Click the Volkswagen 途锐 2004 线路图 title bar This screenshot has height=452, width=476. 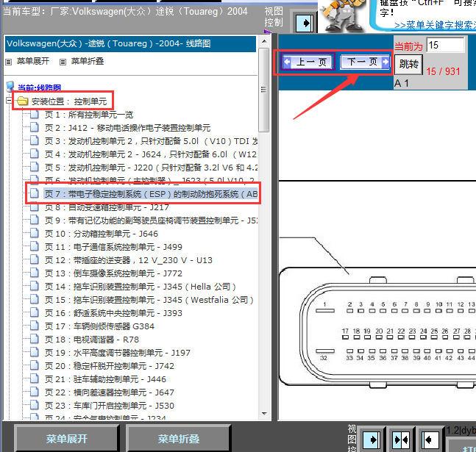(130, 44)
